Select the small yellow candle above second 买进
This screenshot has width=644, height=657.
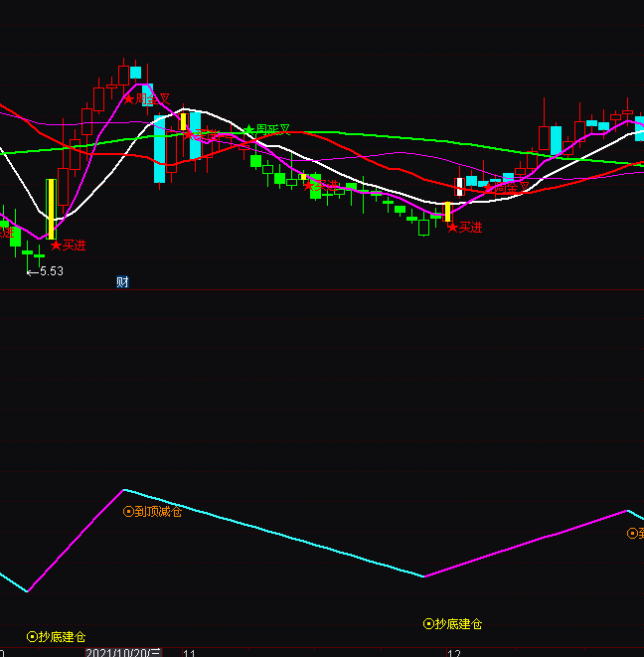tap(447, 212)
